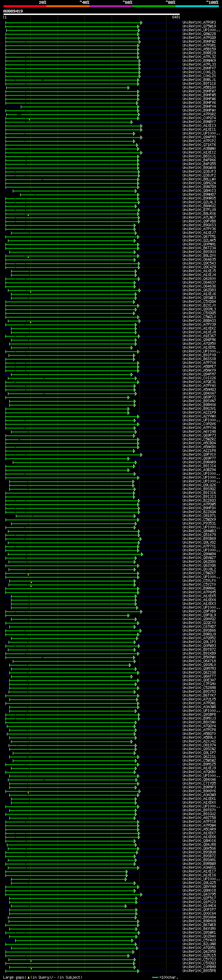Click alignment end arrow for UniRef100_A5B160
This screenshot has height=980, width=222.
pos(129,88)
